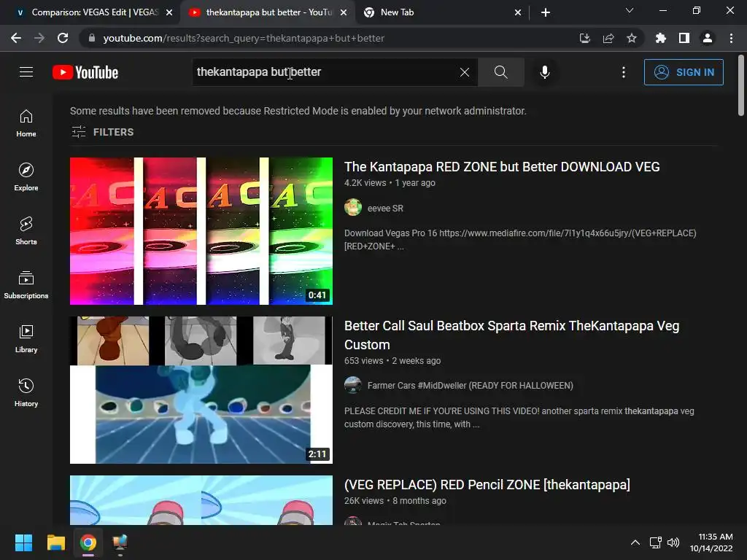Show hidden icons in the system tray
This screenshot has width=747, height=560.
coord(635,542)
